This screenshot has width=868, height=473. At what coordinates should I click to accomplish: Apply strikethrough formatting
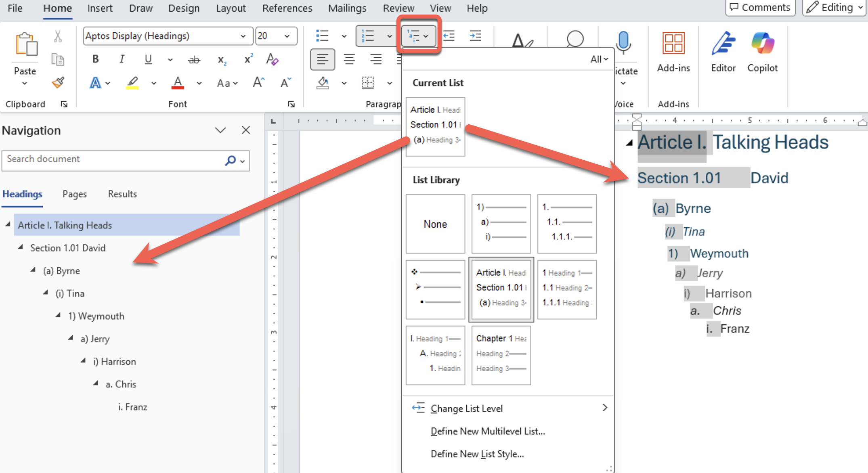pyautogui.click(x=194, y=60)
